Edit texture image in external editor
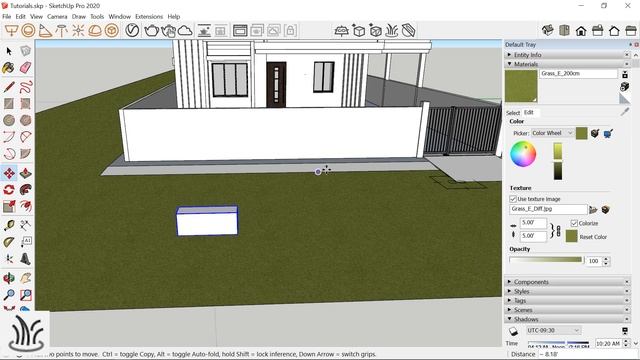640x360 pixels. (605, 210)
